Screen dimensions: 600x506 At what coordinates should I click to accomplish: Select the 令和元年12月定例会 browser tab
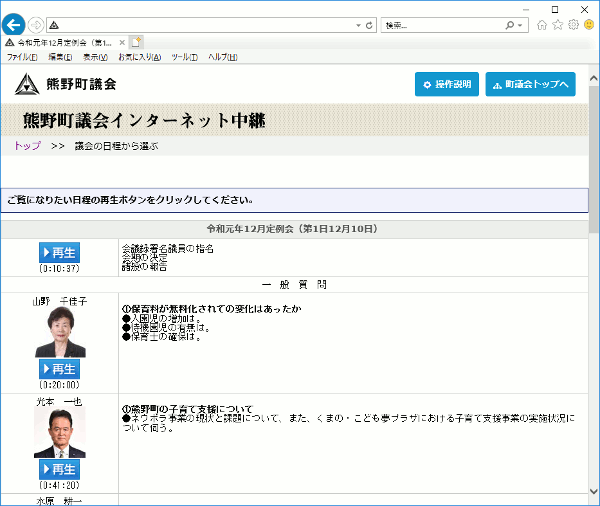(64, 42)
